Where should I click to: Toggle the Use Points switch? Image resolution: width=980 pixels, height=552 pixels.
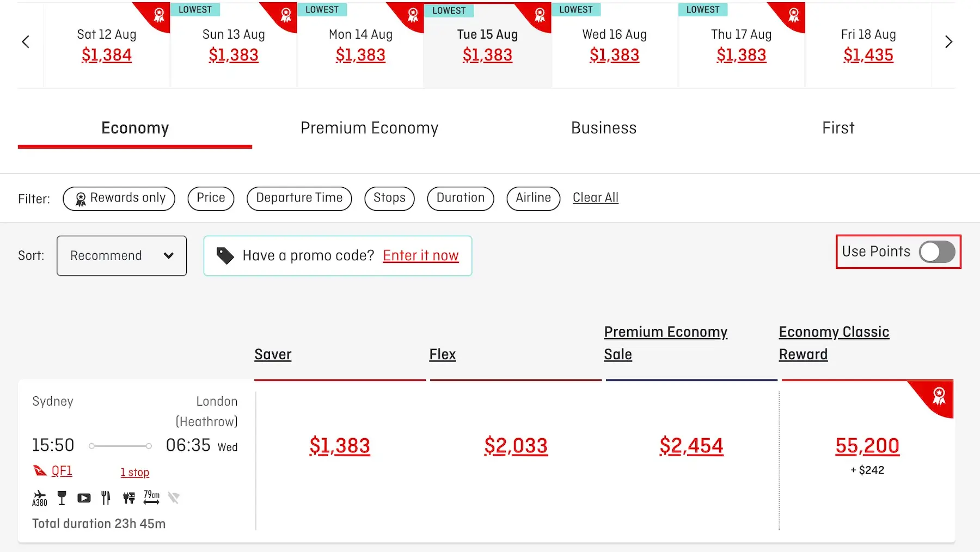[x=936, y=252]
